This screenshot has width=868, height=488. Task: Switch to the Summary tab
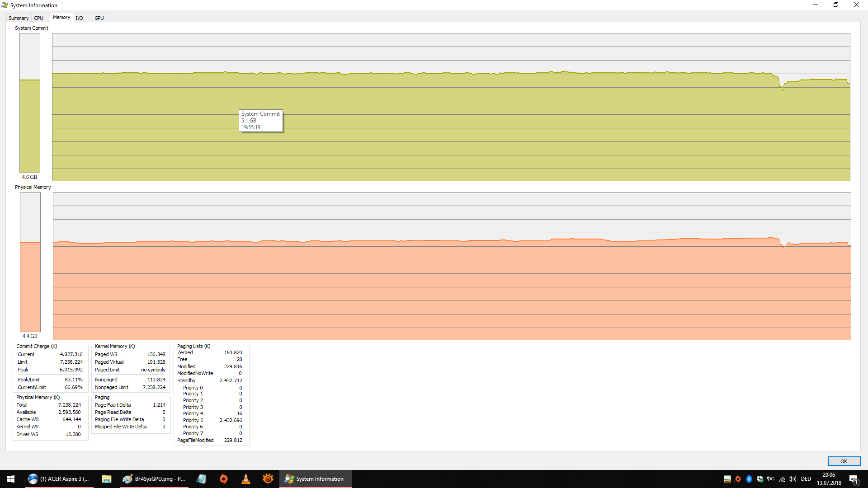coord(19,18)
